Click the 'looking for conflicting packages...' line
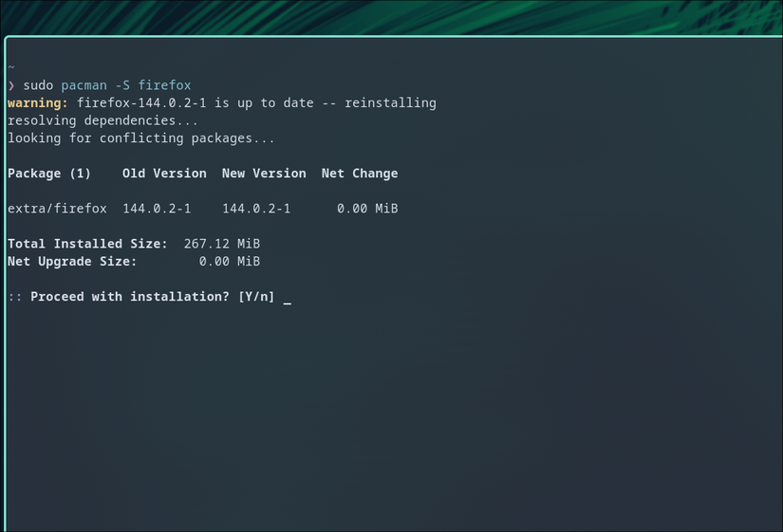Image resolution: width=783 pixels, height=532 pixels. (140, 138)
